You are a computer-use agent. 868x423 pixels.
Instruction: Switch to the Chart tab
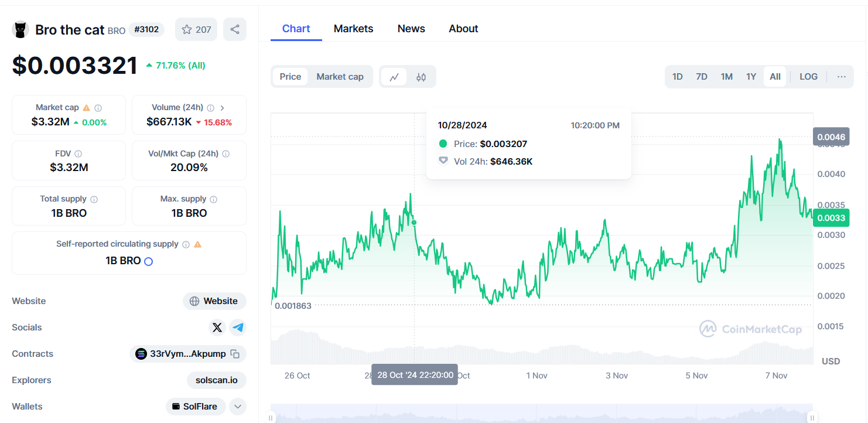coord(296,29)
